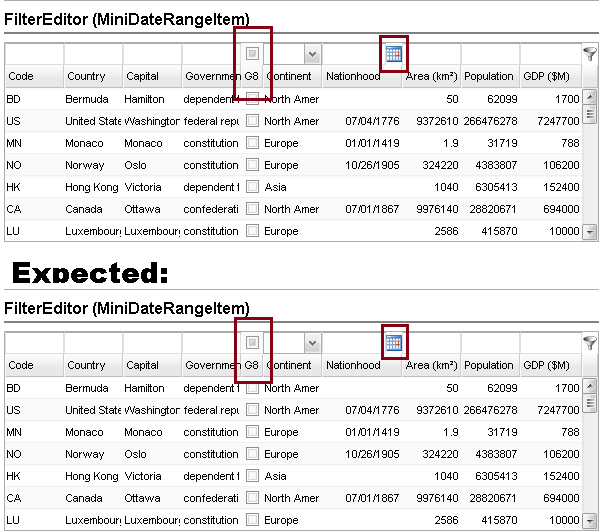Check G8 box for Norway in bottom grid
Viewport: 606px width, 532px height.
pos(253,454)
